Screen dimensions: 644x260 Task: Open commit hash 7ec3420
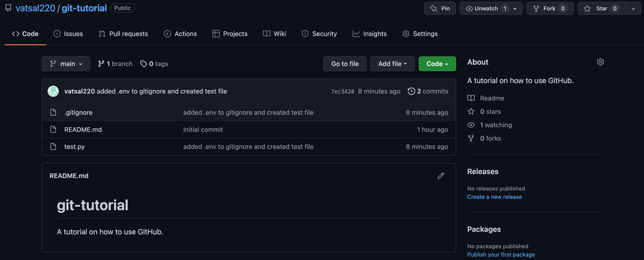click(x=342, y=91)
